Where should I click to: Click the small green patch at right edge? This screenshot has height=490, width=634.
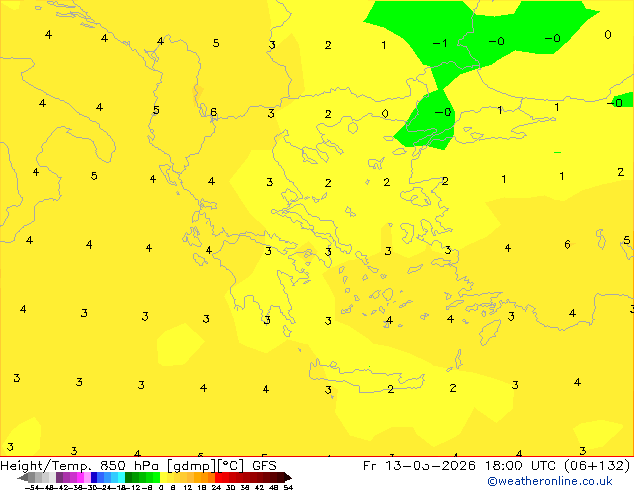coord(622,101)
